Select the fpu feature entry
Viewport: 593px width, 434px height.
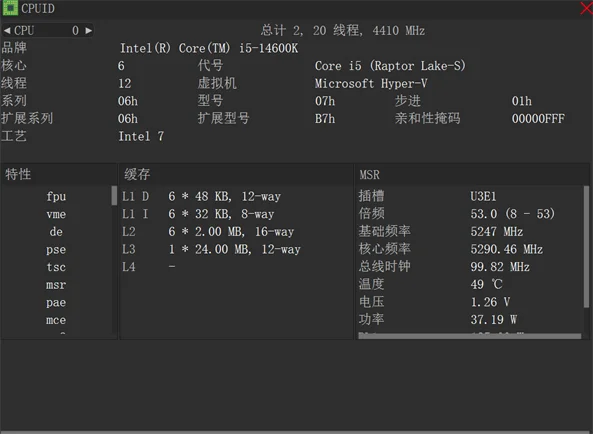coord(56,196)
